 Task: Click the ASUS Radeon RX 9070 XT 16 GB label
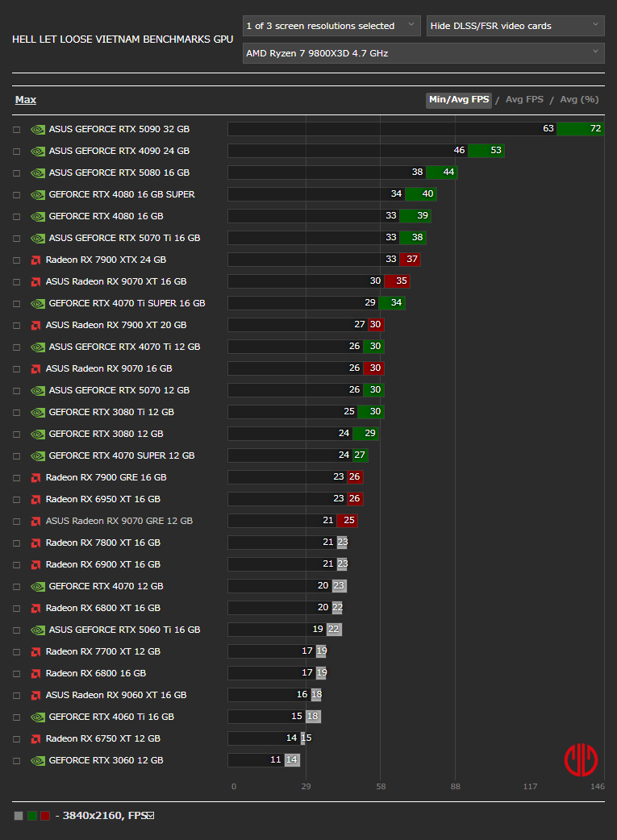pos(116,281)
